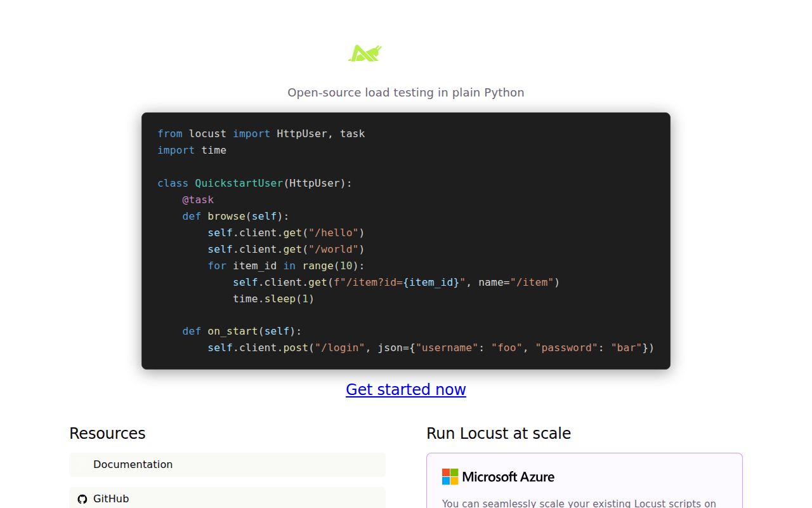
Task: Open the Documentation resource link
Action: 227,464
